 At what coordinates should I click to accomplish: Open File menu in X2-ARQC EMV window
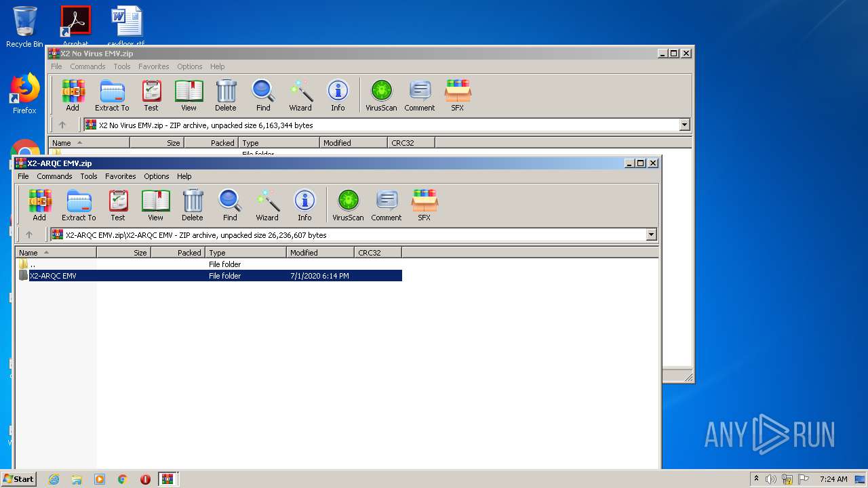click(x=23, y=176)
